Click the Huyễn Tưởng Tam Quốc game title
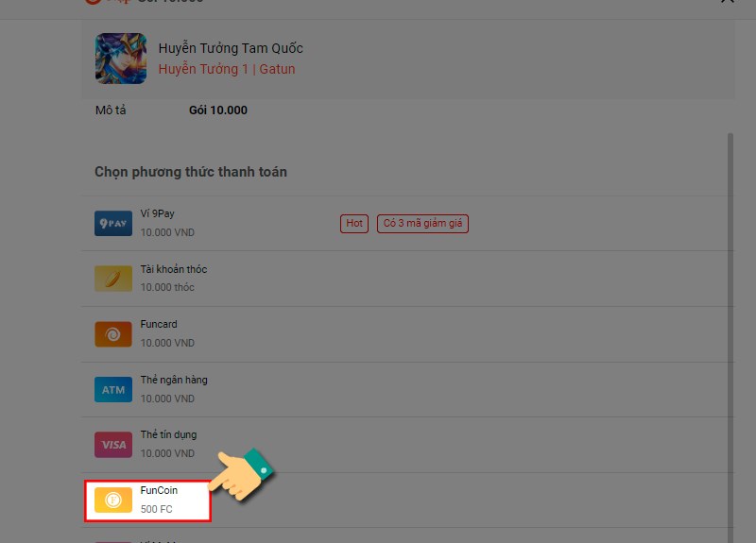The height and width of the screenshot is (543, 756). tap(231, 48)
